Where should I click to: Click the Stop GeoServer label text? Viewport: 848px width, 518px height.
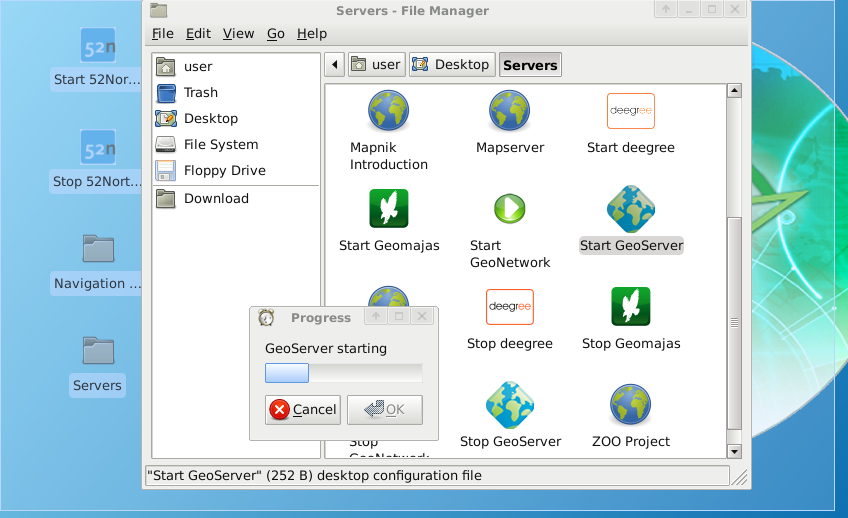(x=511, y=442)
